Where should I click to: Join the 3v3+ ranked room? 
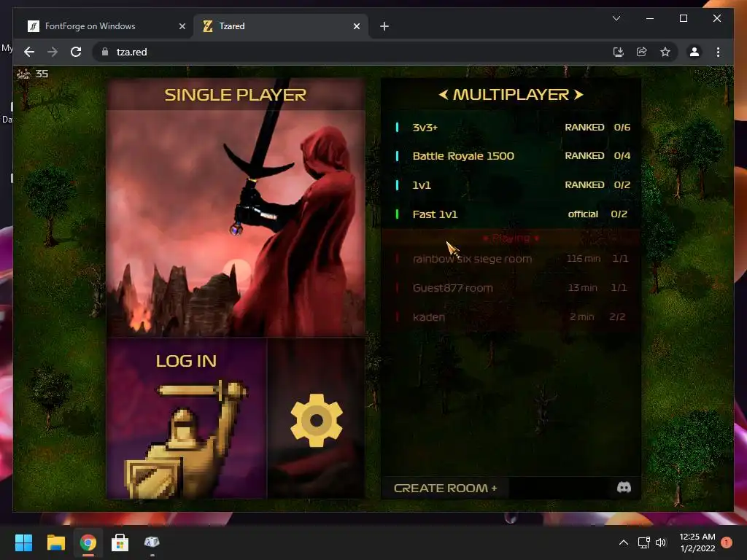511,127
